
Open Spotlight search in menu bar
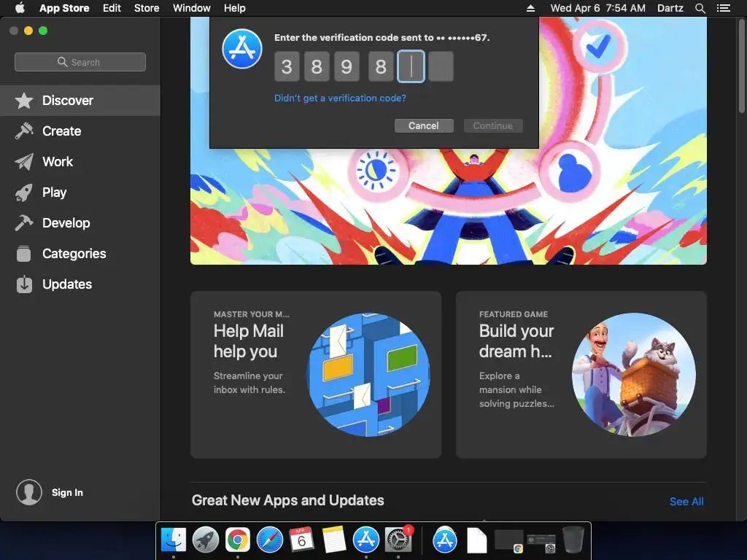pos(700,8)
